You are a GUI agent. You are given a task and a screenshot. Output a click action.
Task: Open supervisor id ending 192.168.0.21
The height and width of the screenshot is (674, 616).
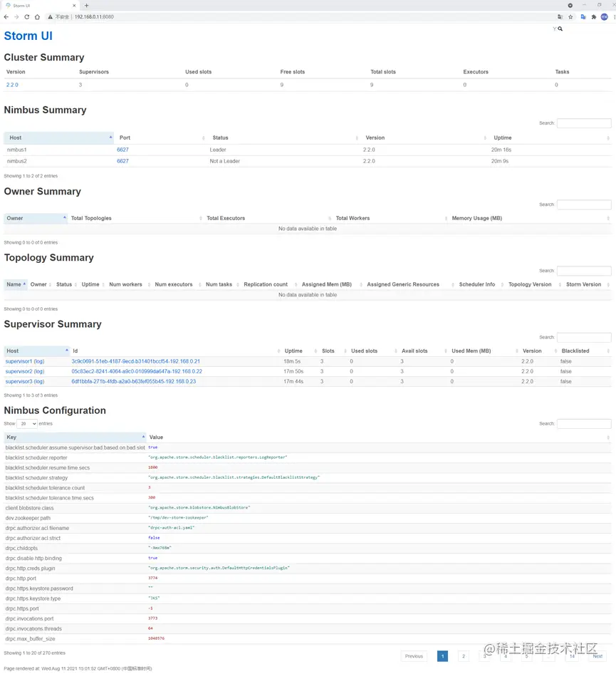tap(136, 361)
